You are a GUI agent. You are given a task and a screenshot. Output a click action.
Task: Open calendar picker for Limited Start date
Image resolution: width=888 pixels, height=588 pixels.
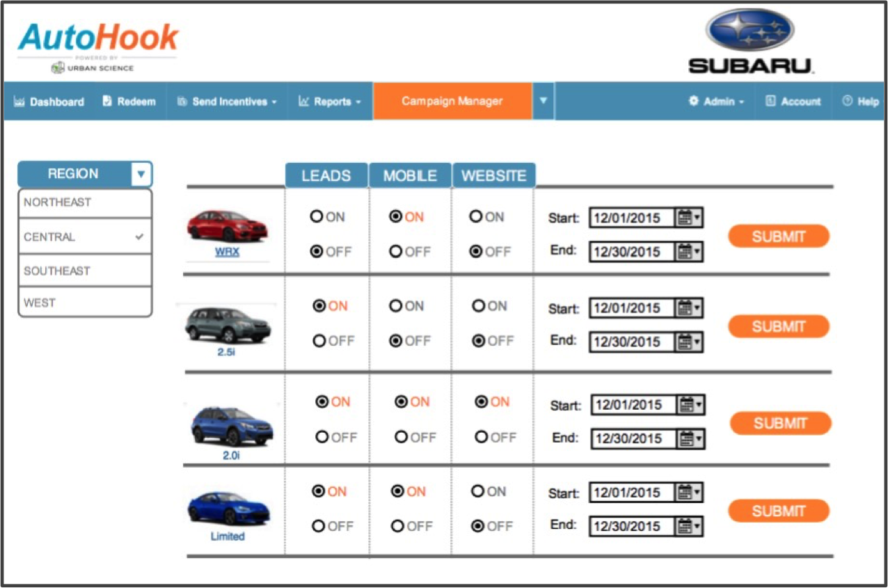tap(689, 493)
